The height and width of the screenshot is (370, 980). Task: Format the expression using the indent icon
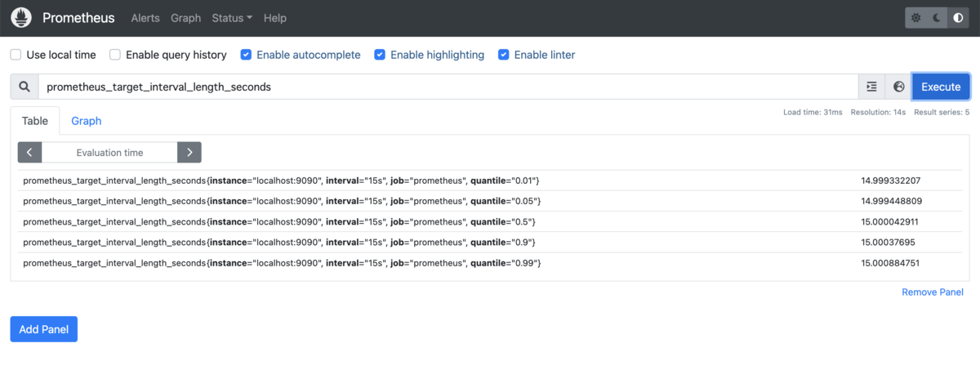pyautogui.click(x=871, y=87)
